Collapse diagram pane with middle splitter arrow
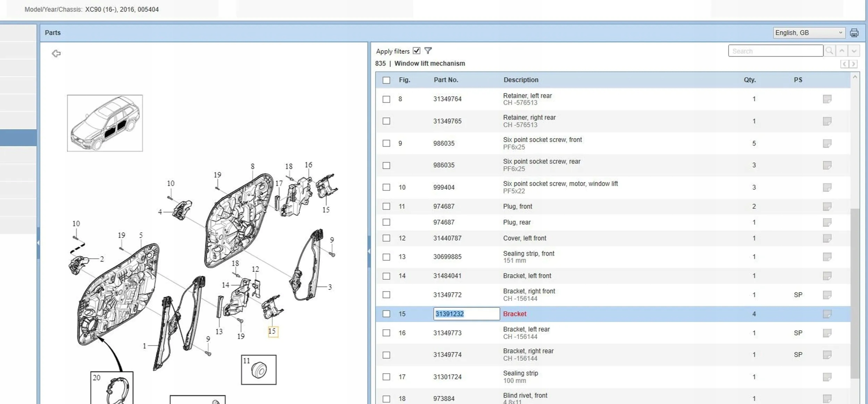868x404 pixels. tap(369, 251)
